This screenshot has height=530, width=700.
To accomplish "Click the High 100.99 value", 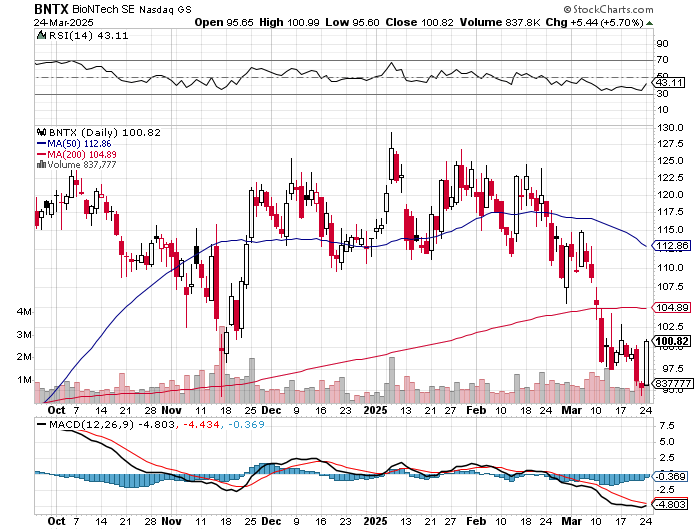I will [289, 22].
